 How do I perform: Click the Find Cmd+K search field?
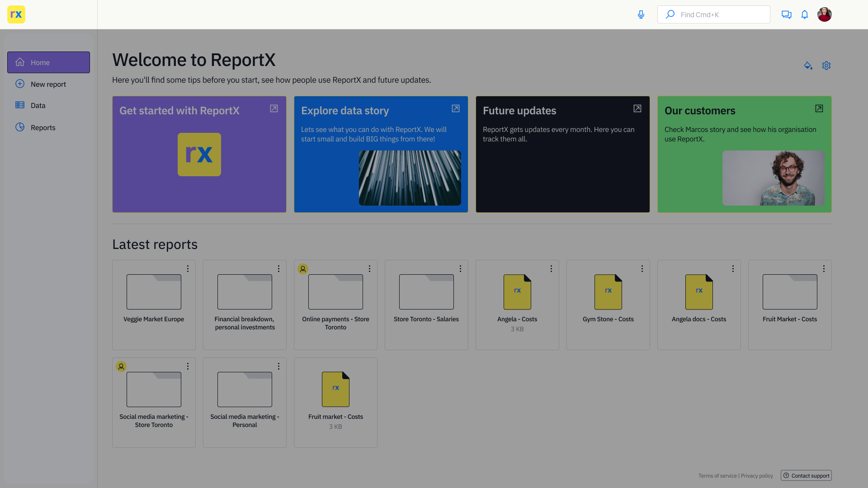click(x=714, y=14)
